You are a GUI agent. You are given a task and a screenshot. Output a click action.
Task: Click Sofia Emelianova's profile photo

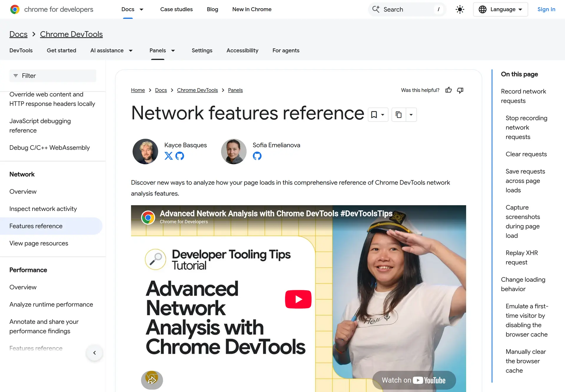click(234, 151)
